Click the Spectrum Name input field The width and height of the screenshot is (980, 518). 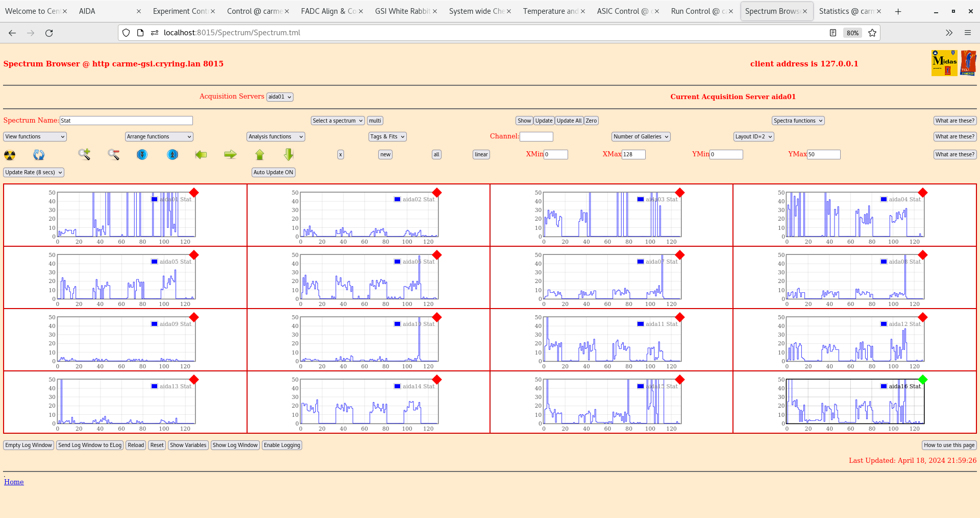point(126,121)
